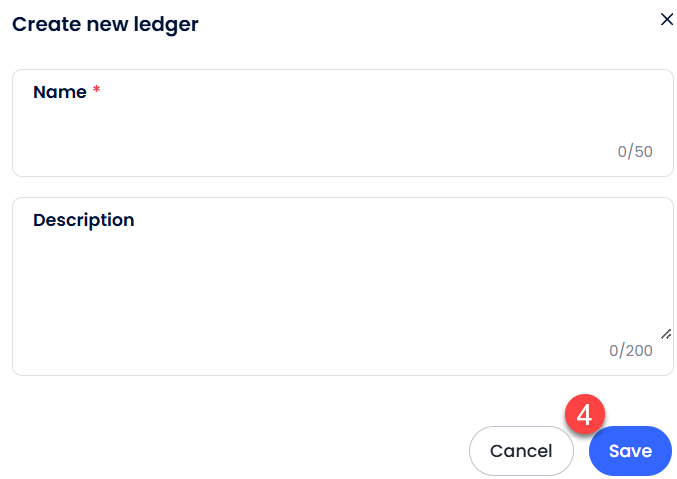Cancel ledger creation
The width and height of the screenshot is (677, 479).
[x=521, y=451]
